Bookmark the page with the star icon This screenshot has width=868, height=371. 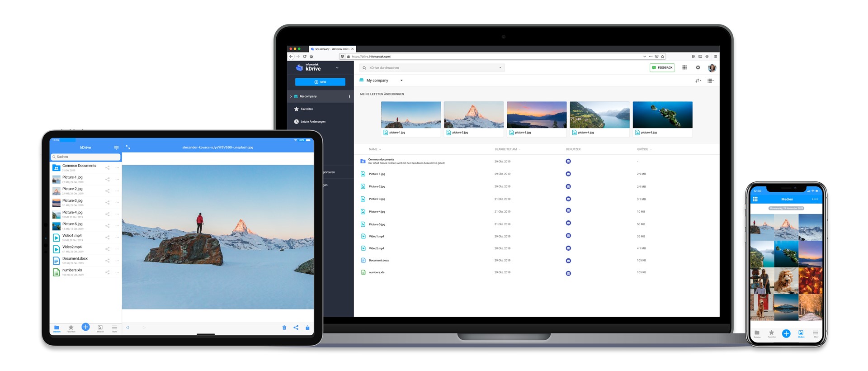click(663, 57)
